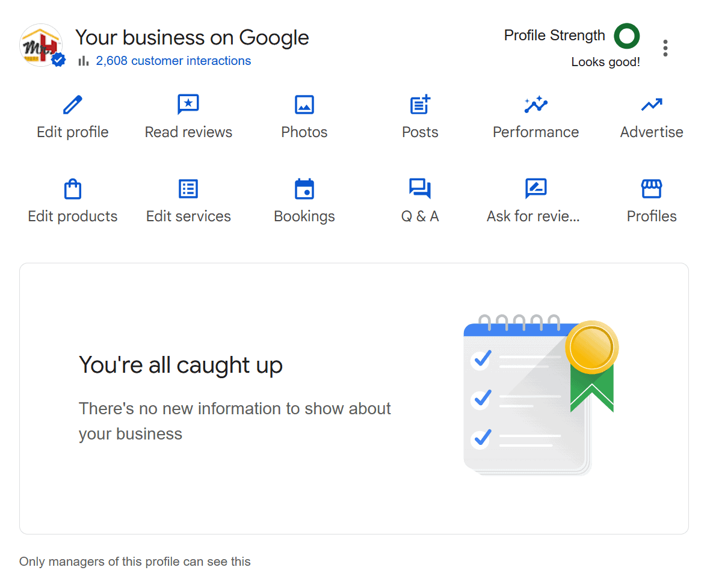Screen dimensions: 710x588
Task: Click the Ask for reviews icon
Action: tap(536, 189)
